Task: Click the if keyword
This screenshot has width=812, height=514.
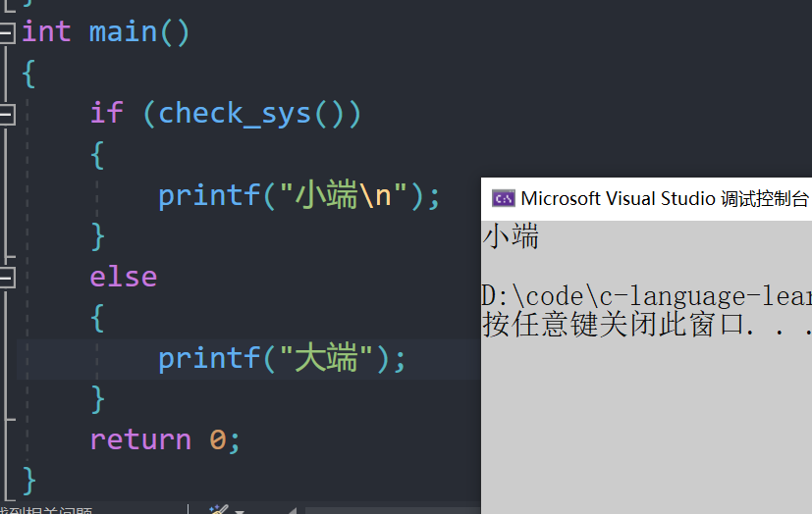Action: [x=107, y=113]
